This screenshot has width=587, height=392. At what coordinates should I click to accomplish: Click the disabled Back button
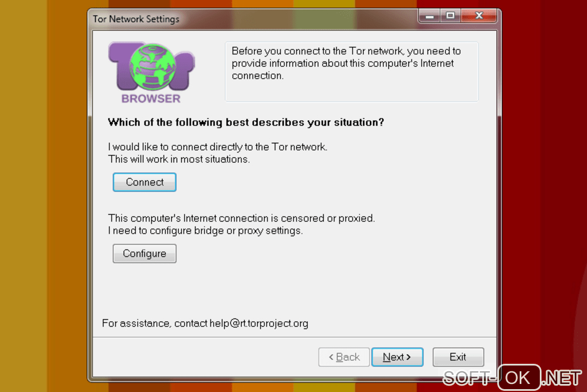(344, 357)
